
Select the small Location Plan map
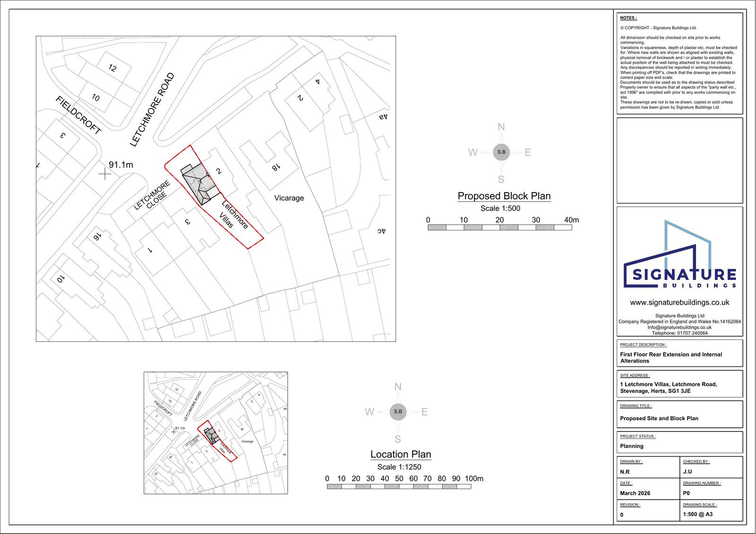(x=215, y=432)
